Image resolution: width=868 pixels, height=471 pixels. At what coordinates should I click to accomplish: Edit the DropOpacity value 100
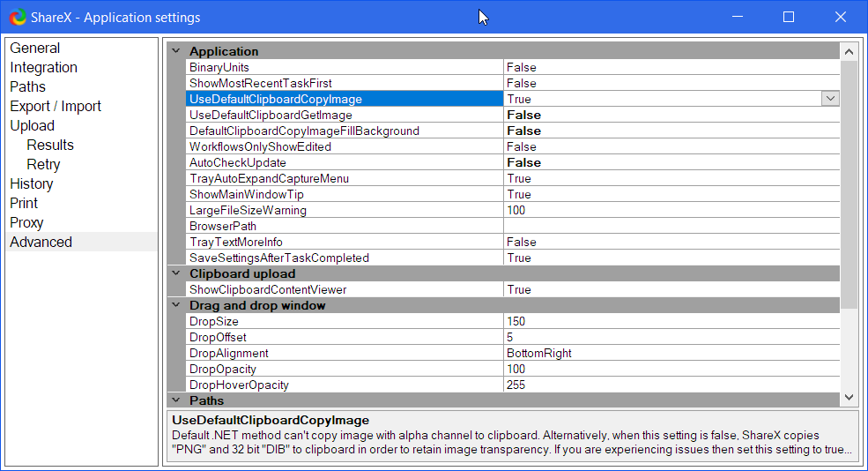[x=671, y=369]
